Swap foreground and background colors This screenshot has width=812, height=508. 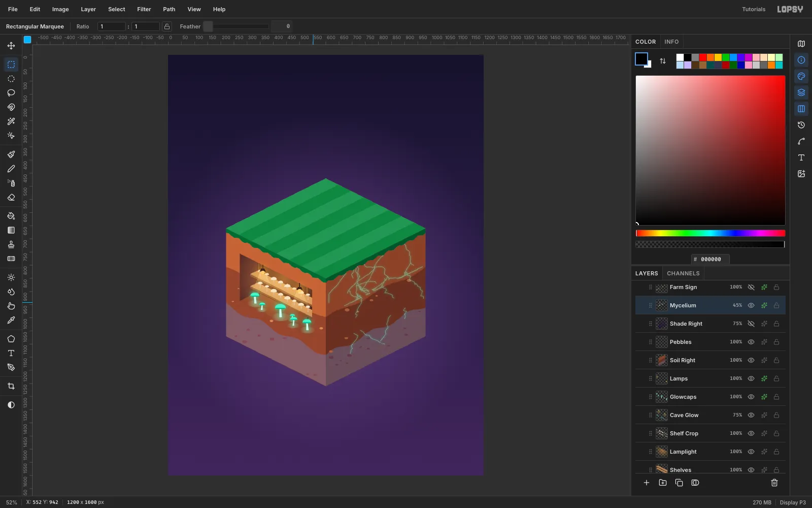(x=663, y=61)
